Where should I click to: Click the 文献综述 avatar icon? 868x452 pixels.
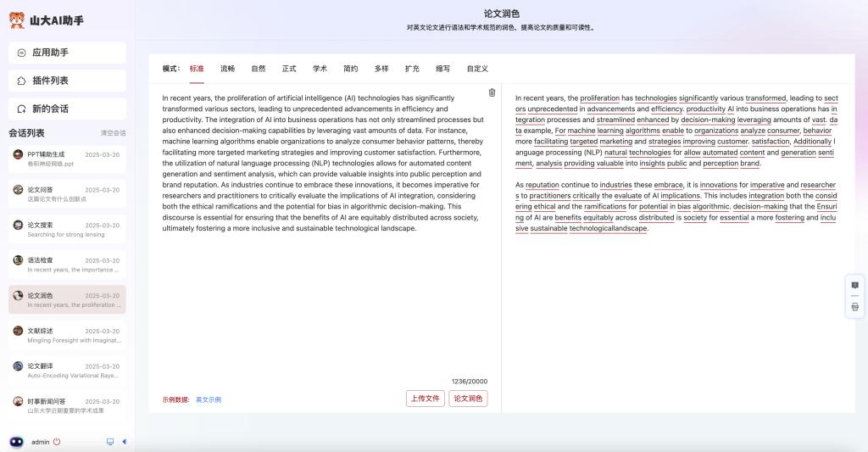19,331
